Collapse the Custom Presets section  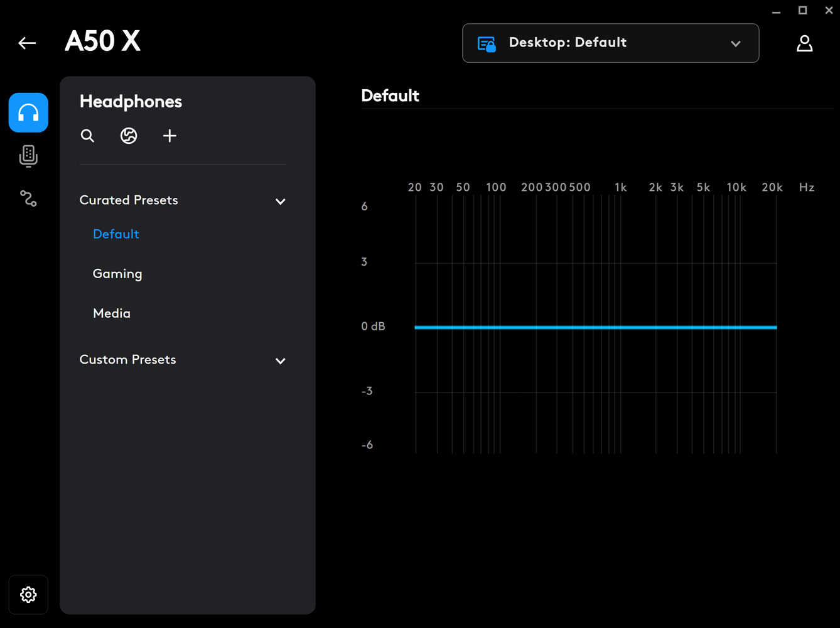pos(281,361)
